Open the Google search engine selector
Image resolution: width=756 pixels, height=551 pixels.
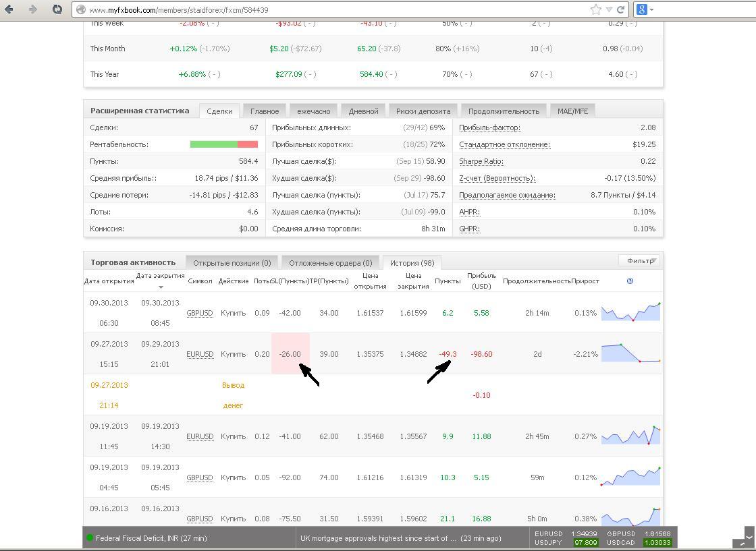645,9
